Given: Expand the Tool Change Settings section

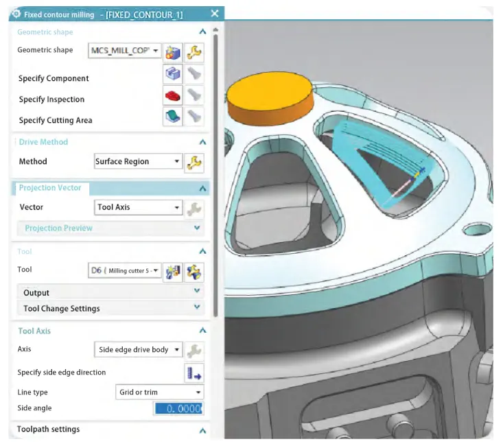Looking at the screenshot, I should 197,308.
